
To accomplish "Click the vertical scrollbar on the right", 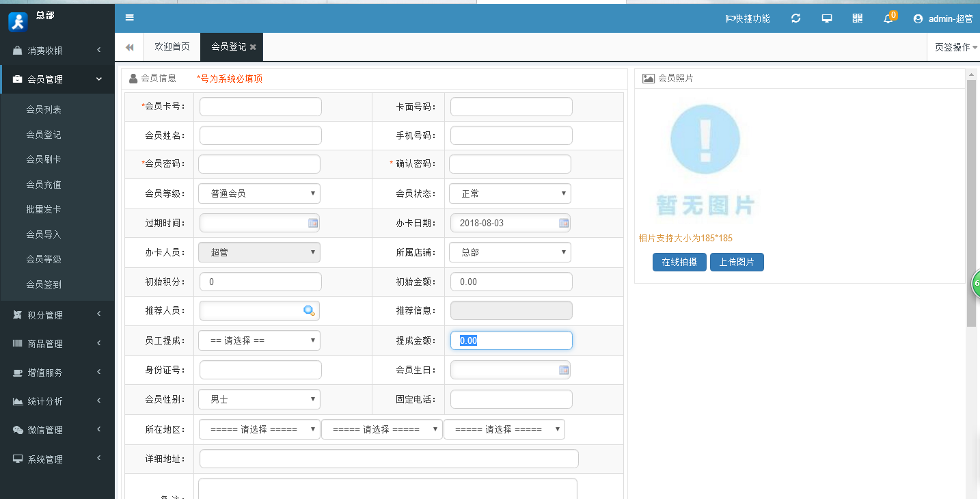I will [x=971, y=205].
